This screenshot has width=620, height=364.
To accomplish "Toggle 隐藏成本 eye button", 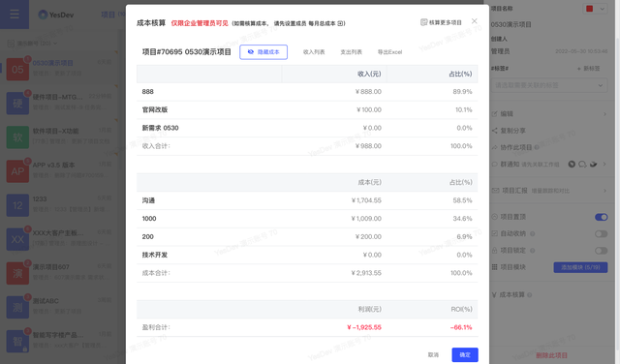I will 263,52.
